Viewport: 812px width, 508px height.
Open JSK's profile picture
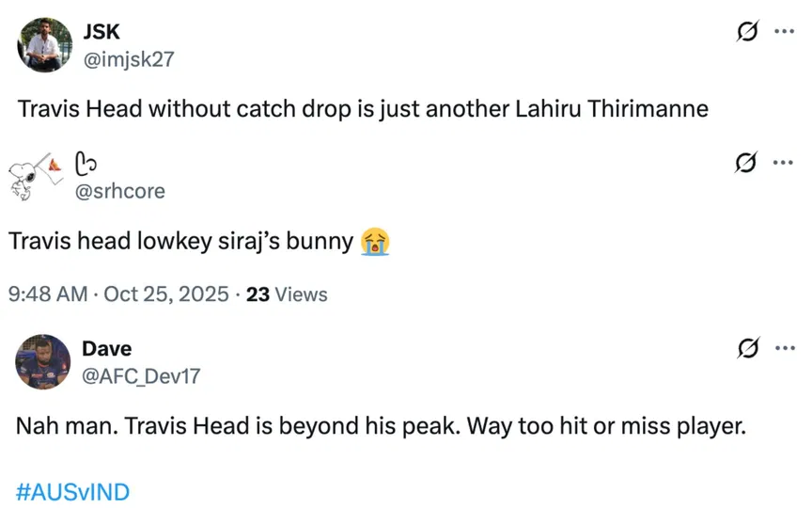44,44
